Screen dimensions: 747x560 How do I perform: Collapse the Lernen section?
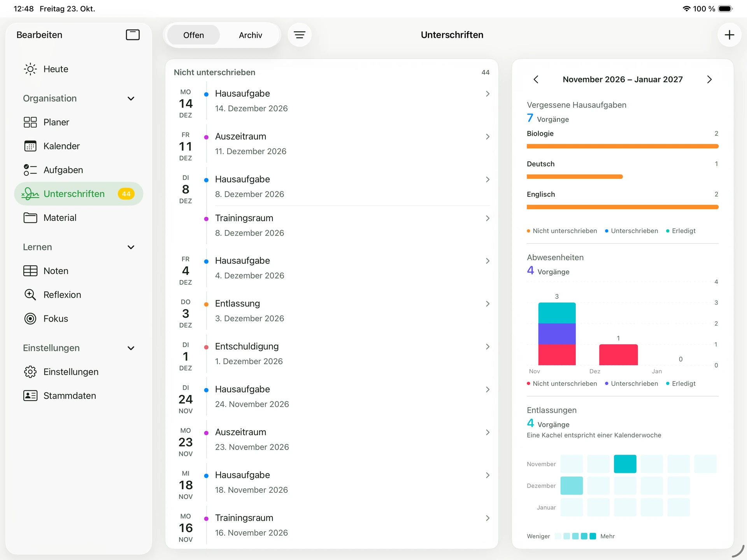click(131, 247)
